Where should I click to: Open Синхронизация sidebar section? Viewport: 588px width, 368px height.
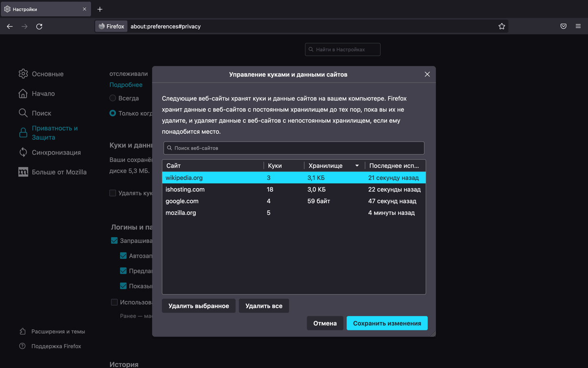coord(50,153)
